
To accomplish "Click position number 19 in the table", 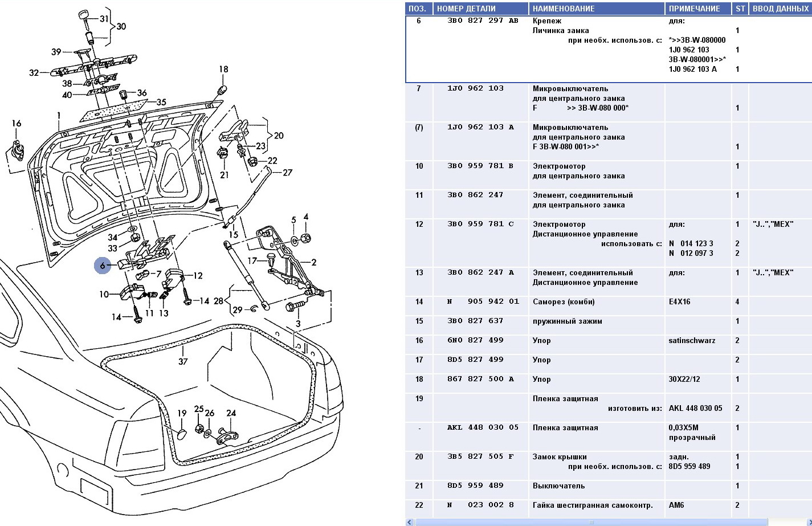I will (419, 399).
